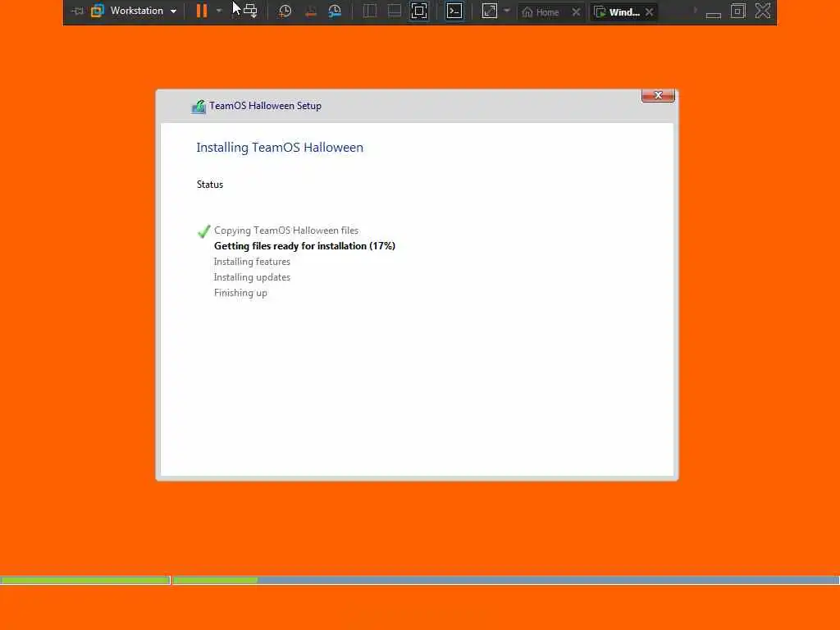Click the 'Status' label
The height and width of the screenshot is (630, 840).
click(209, 185)
